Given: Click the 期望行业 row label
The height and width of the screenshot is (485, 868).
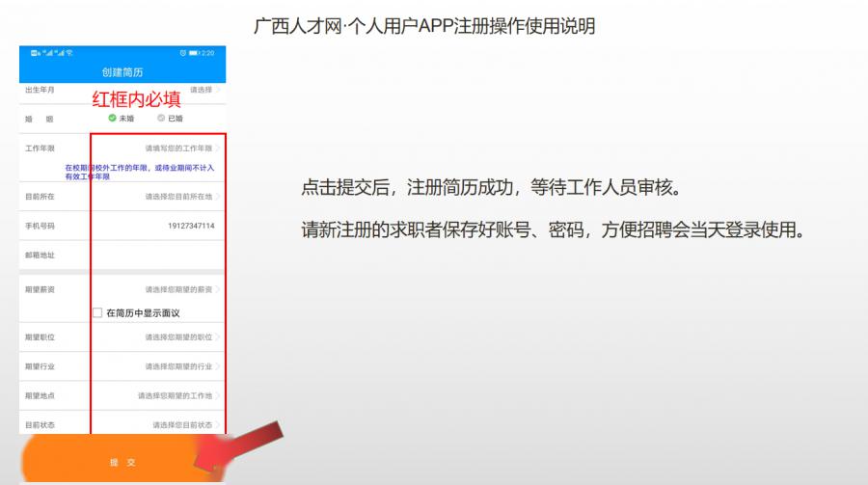Looking at the screenshot, I should (40, 366).
